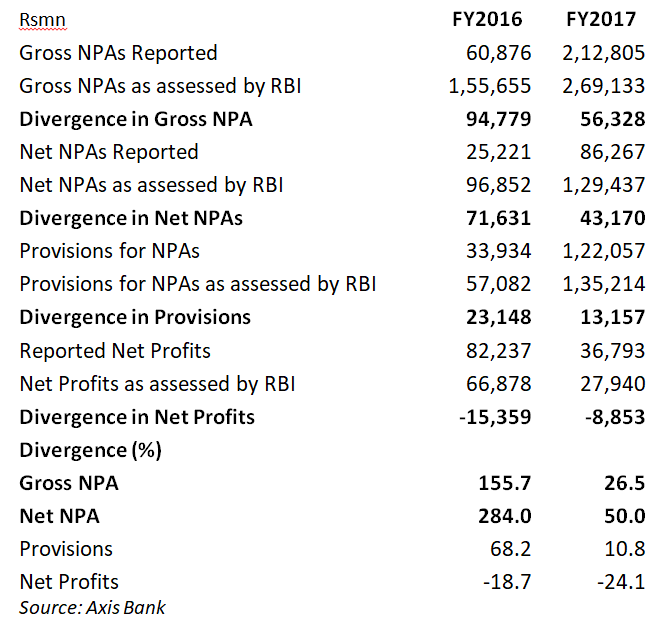Select the Divergence in Gross NPA heading
The image size is (665, 623).
136,119
